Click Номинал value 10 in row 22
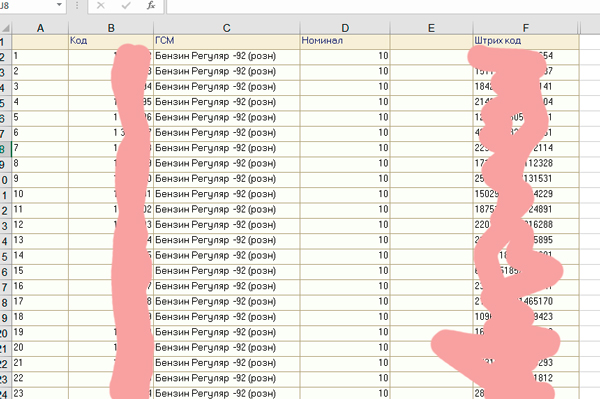 [345, 363]
